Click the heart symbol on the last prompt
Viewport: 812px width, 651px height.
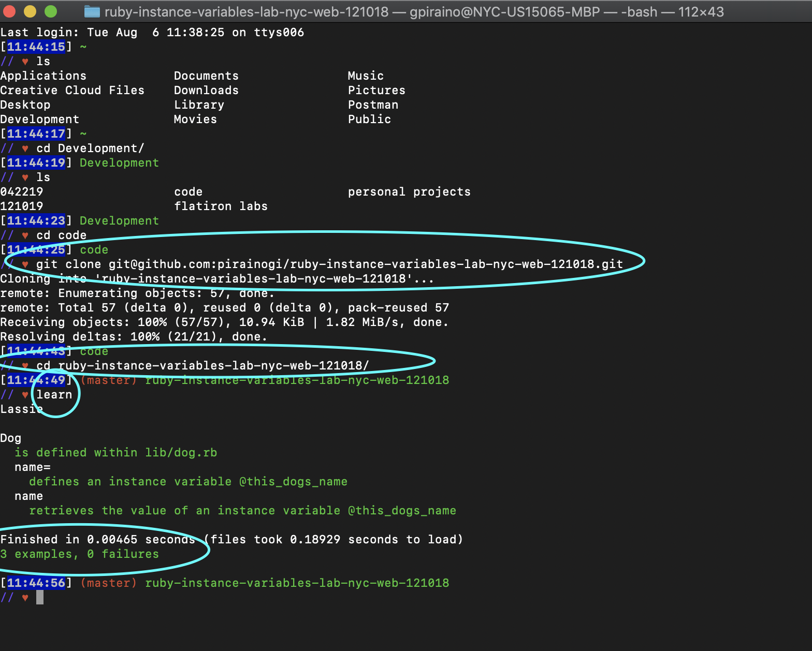tap(25, 598)
